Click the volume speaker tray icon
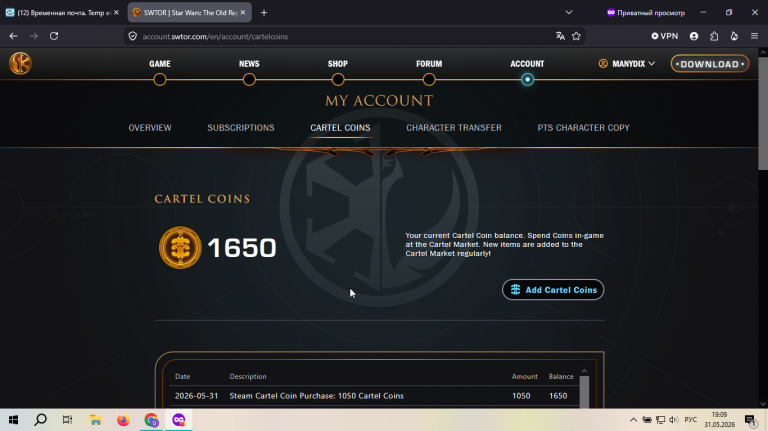768x431 pixels. click(674, 420)
